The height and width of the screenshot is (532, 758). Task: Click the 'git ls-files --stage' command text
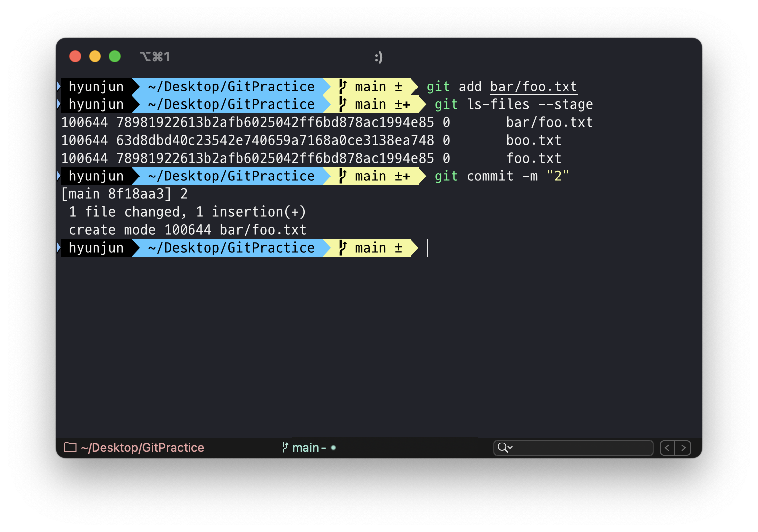click(x=514, y=104)
